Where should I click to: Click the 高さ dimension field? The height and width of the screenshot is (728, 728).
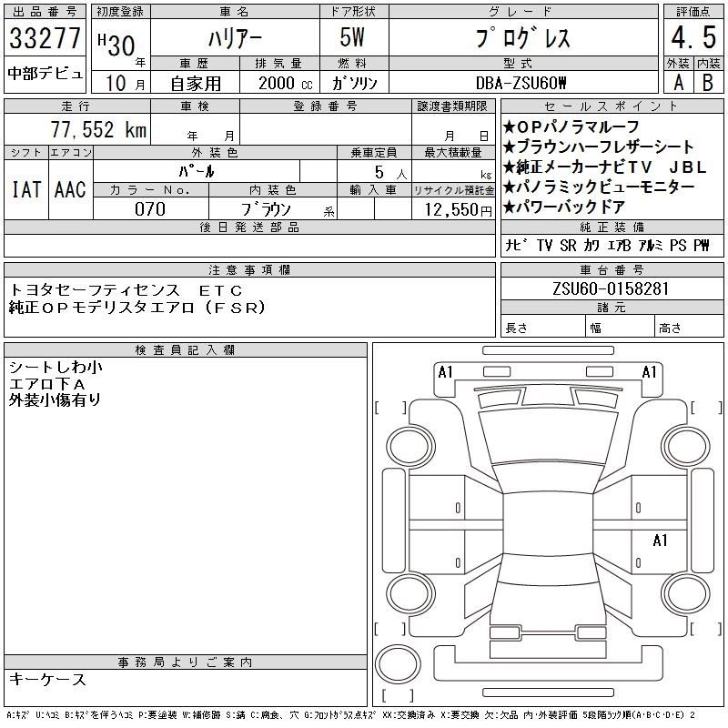pos(689,327)
